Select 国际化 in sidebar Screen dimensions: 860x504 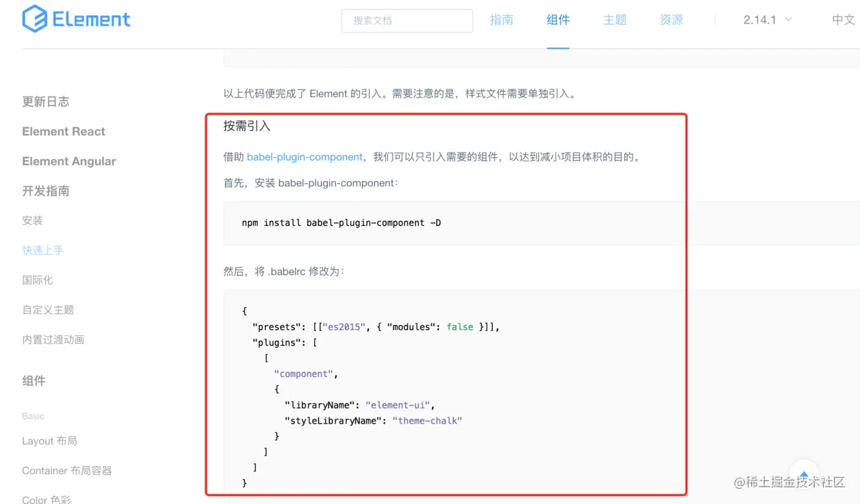[x=37, y=280]
